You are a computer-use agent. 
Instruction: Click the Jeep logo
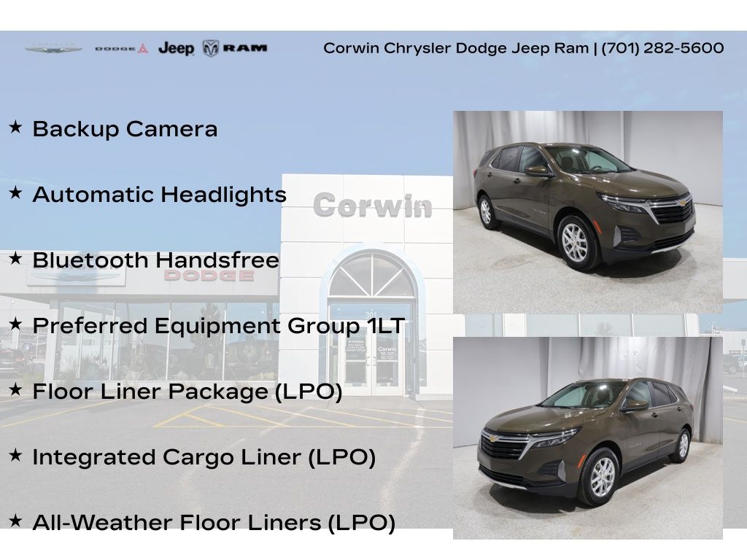(x=177, y=48)
